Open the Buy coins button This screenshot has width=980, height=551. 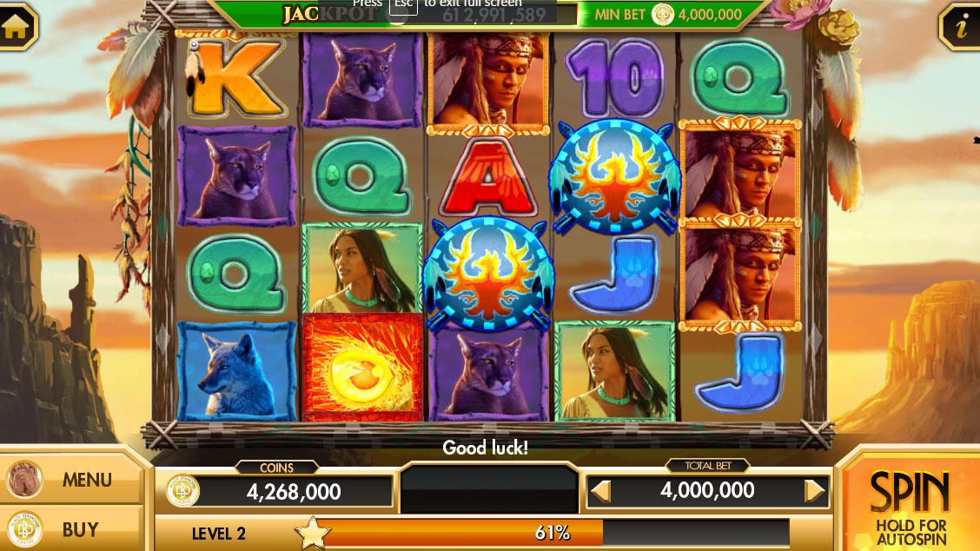[70, 530]
